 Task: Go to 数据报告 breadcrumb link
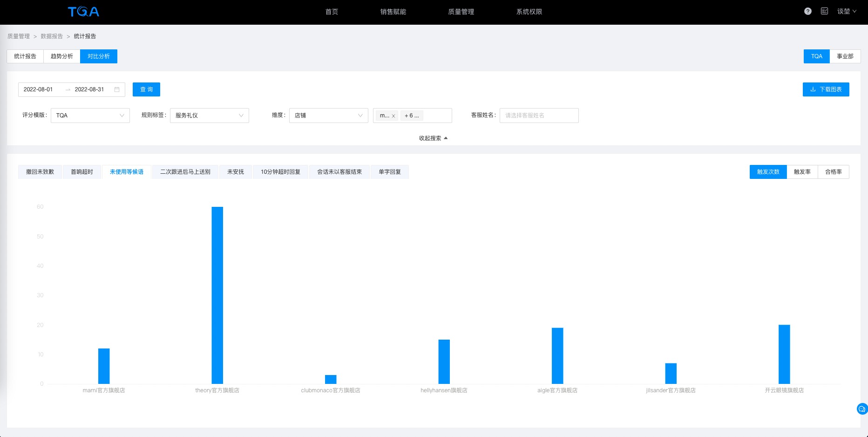[x=52, y=36]
